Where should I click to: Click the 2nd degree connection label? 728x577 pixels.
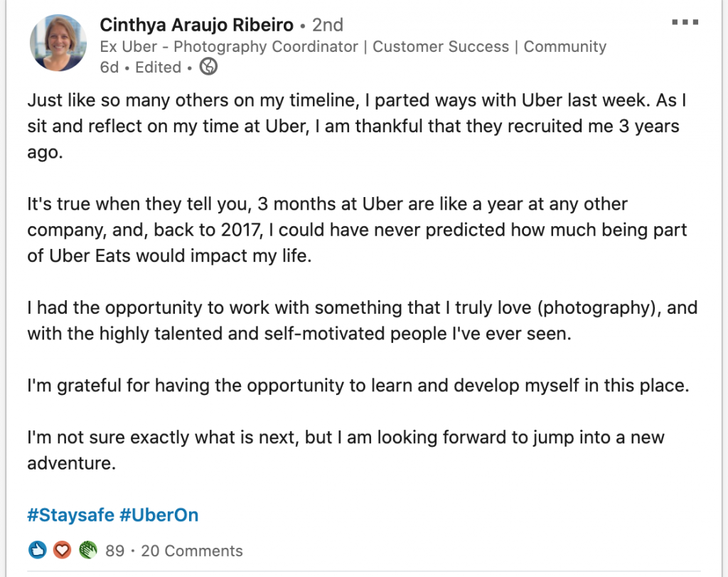[328, 25]
